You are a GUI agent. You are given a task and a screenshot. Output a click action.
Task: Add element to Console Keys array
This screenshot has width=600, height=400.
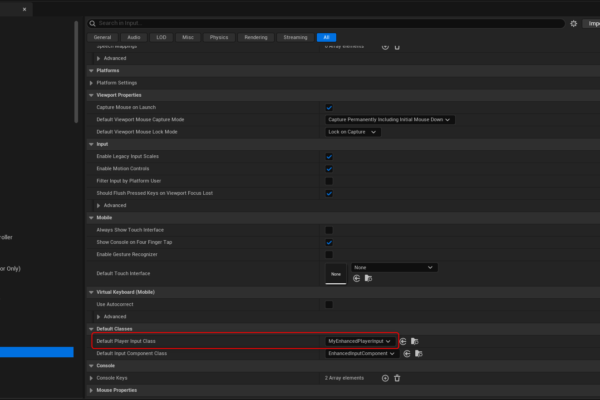[x=385, y=378]
